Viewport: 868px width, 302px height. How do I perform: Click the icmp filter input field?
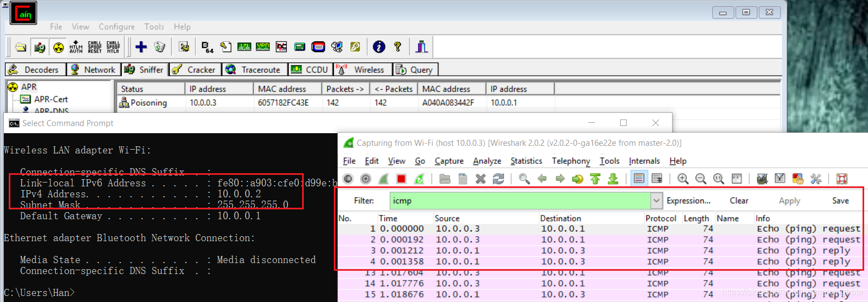pyautogui.click(x=520, y=201)
